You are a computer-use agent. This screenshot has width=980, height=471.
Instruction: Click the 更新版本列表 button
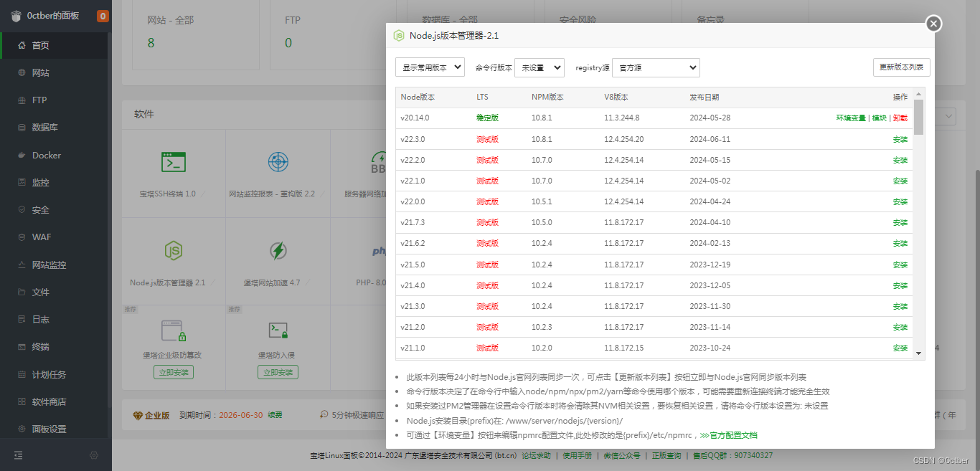coord(902,67)
